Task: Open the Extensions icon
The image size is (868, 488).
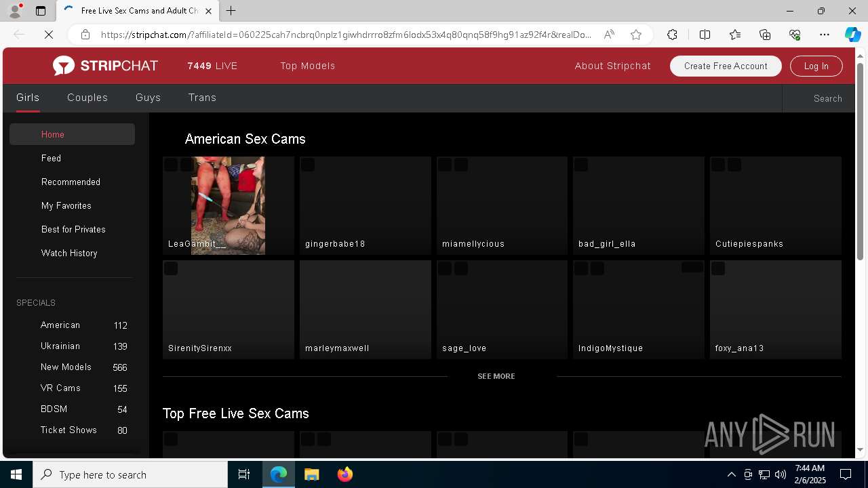Action: point(672,35)
